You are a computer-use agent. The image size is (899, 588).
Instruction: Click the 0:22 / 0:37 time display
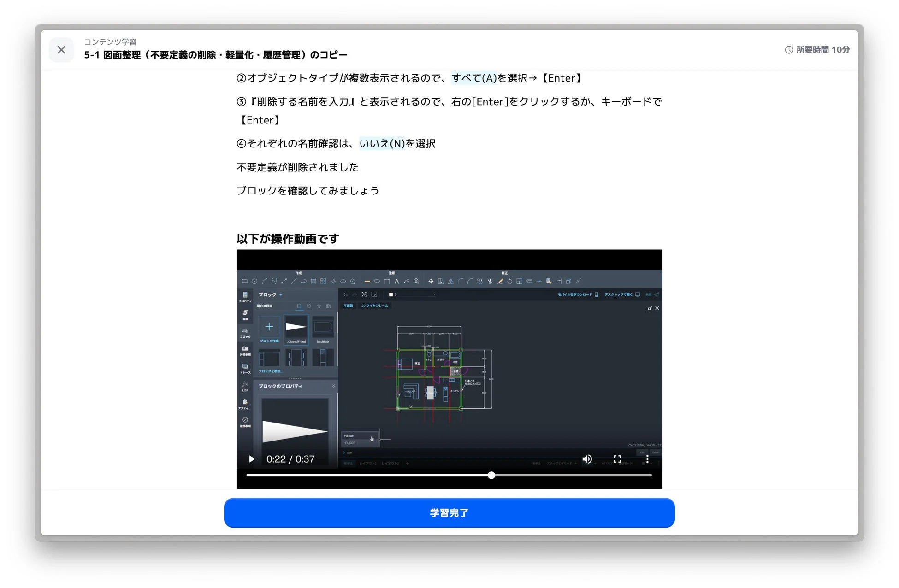click(290, 459)
